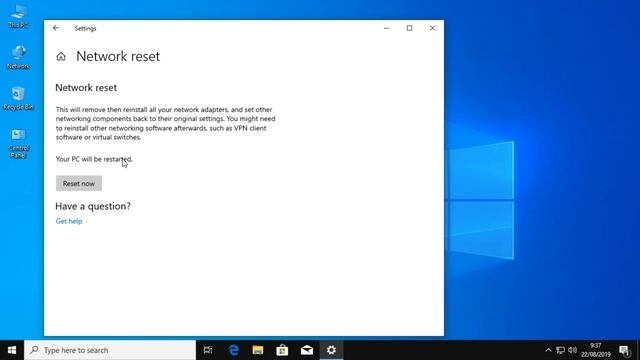
Task: Minimize the Settings window
Action: [387, 28]
